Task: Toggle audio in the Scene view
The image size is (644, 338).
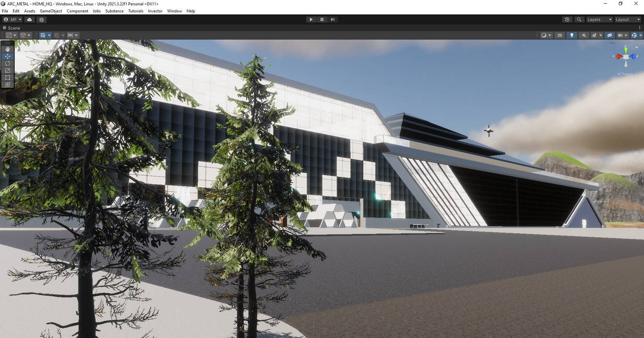Action: 583,35
